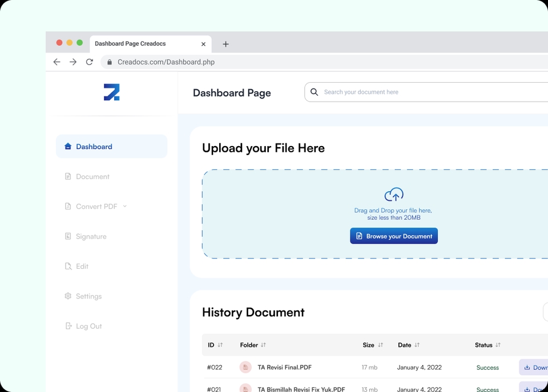
Task: Click the TA Revisi Final.PDF file name
Action: click(x=284, y=367)
